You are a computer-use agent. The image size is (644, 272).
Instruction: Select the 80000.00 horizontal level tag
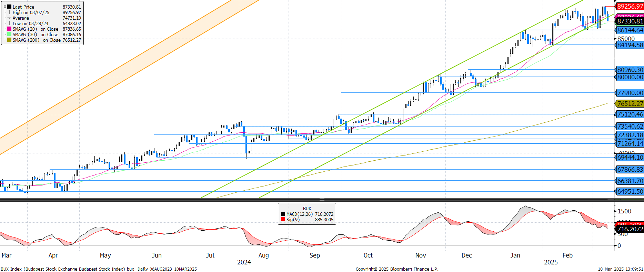(630, 77)
